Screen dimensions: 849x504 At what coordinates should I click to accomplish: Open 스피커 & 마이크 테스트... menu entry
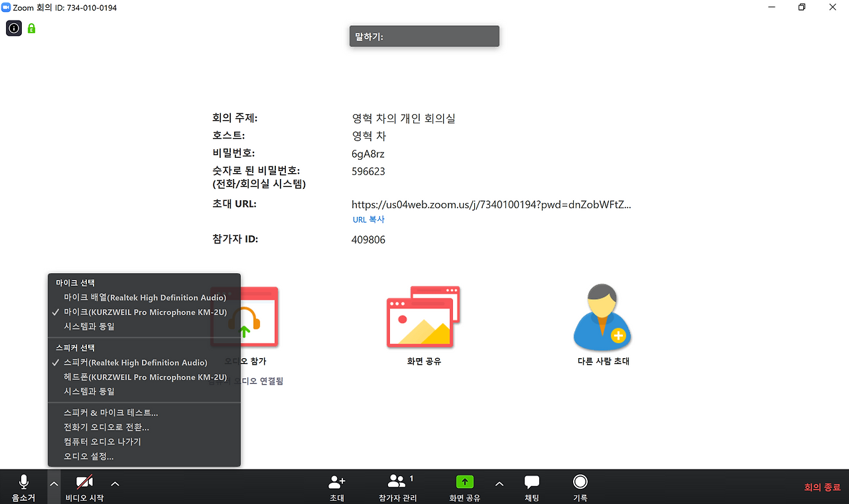tap(145, 412)
